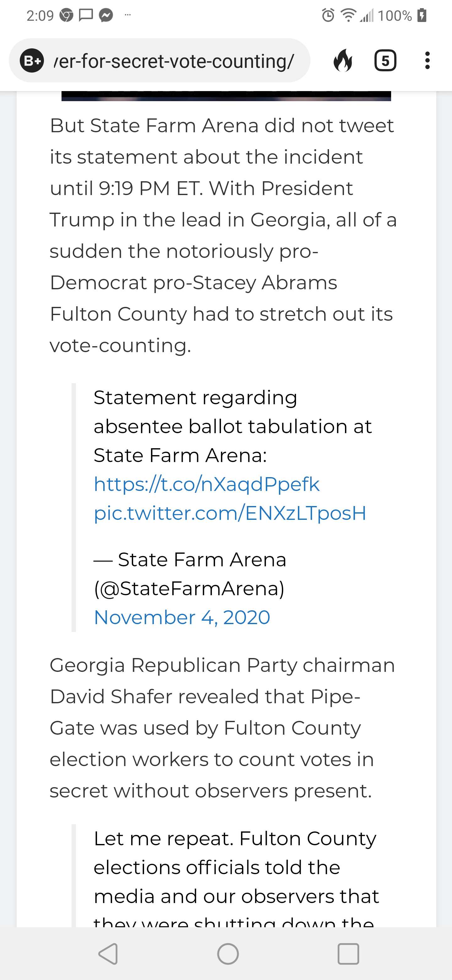Tap the alarm clock icon in status bar

click(328, 15)
